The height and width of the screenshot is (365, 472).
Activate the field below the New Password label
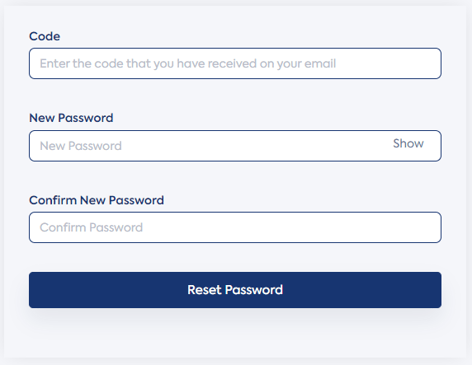pyautogui.click(x=235, y=146)
